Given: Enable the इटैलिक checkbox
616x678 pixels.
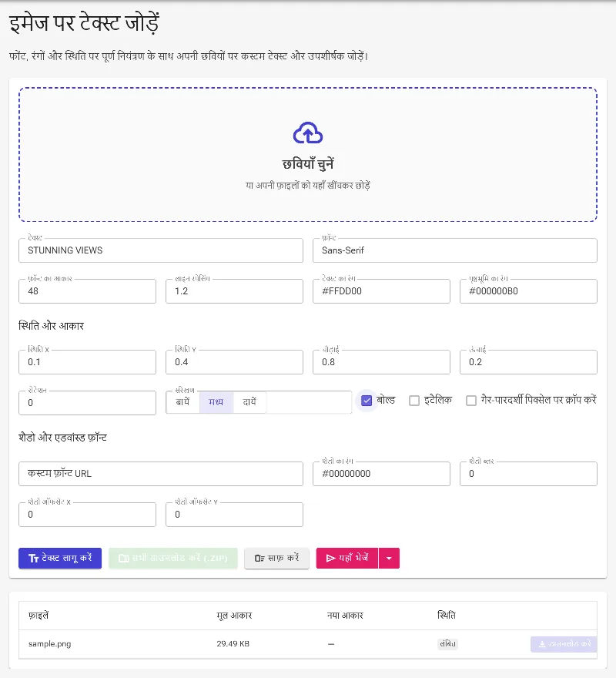Looking at the screenshot, I should (x=414, y=401).
